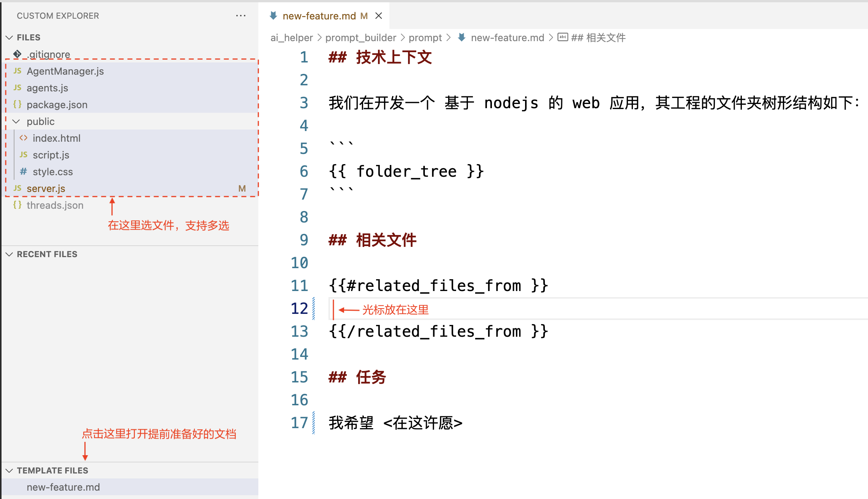Click the git icon beside .gitignore
Image resolution: width=868 pixels, height=499 pixels.
[x=17, y=54]
